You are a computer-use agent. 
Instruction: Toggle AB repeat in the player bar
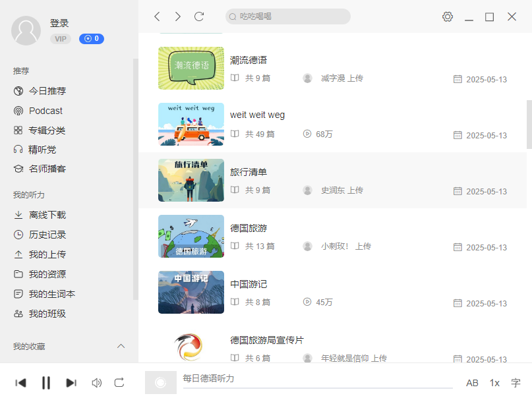point(472,383)
